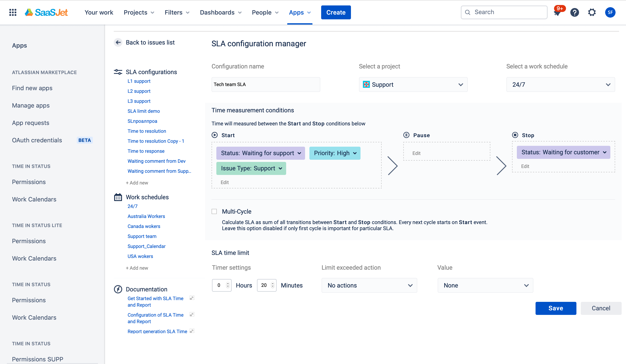Open the Limit exceeded action dropdown
This screenshot has width=626, height=364.
coord(369,285)
